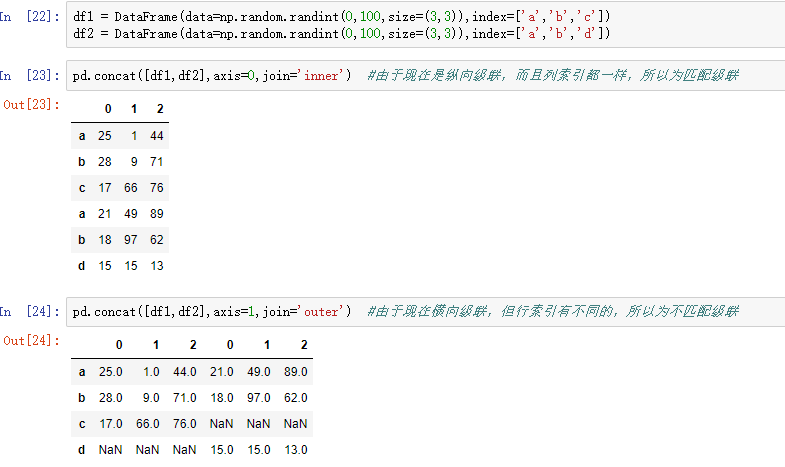The image size is (785, 467).
Task: Select the In [22] cell prompt
Action: click(30, 17)
